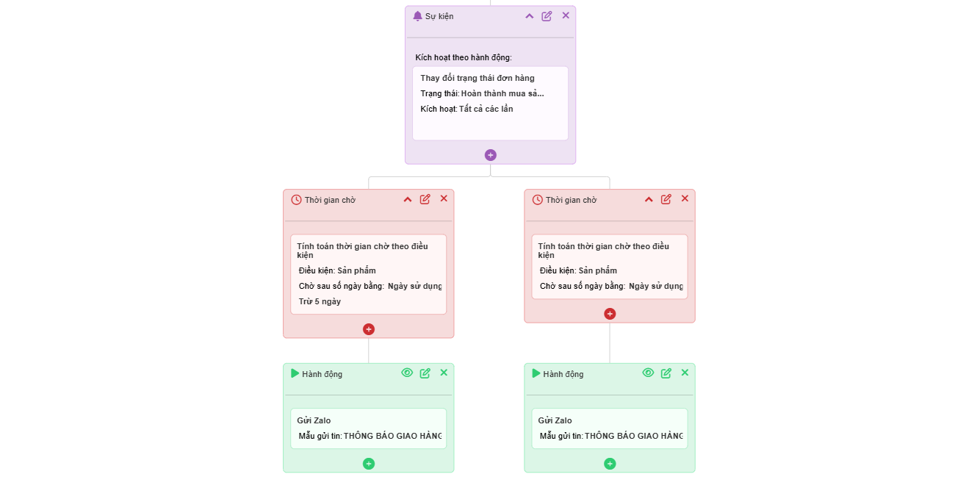Collapse the right Thời gian chờ node
The image size is (980, 488).
[x=649, y=199]
